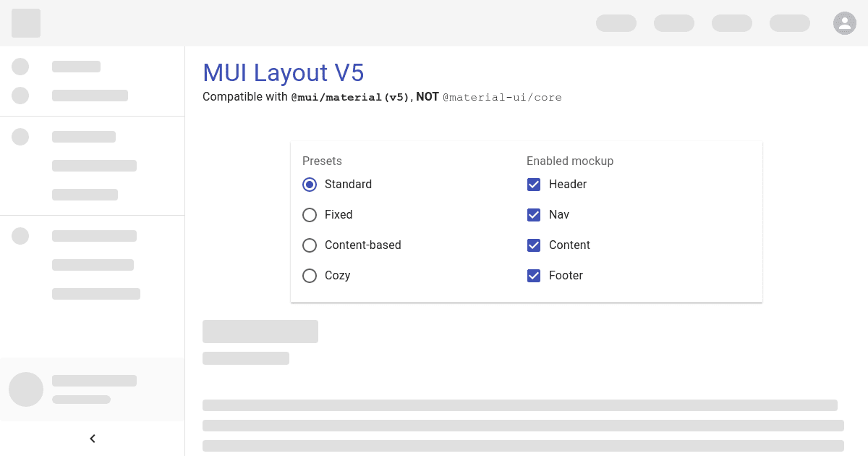868x456 pixels.
Task: Uncheck the Header mockup checkbox
Action: point(534,185)
